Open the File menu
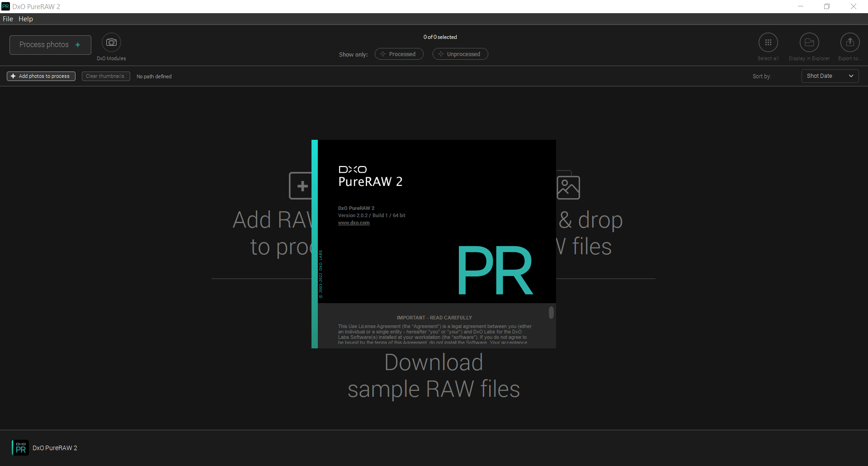This screenshot has width=868, height=466. click(x=8, y=19)
